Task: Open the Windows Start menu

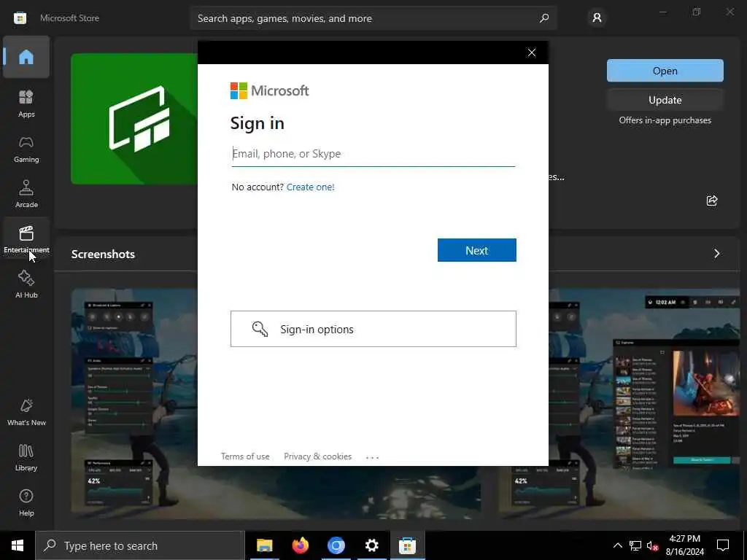Action: (x=18, y=545)
